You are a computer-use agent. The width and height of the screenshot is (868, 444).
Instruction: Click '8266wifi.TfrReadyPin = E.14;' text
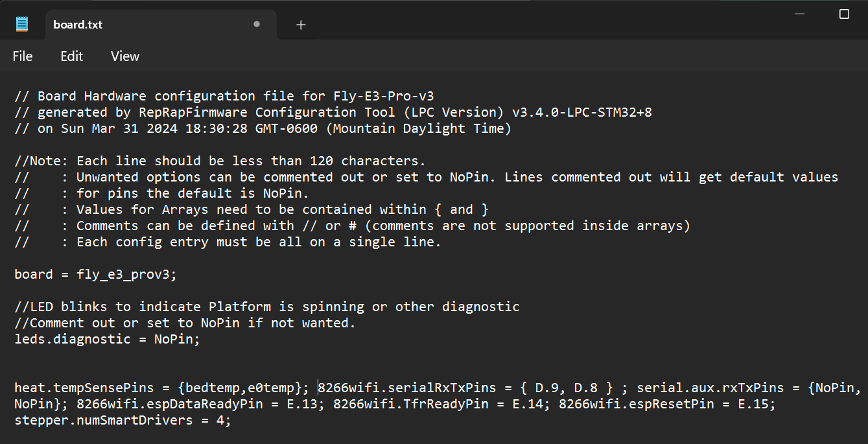tap(441, 404)
